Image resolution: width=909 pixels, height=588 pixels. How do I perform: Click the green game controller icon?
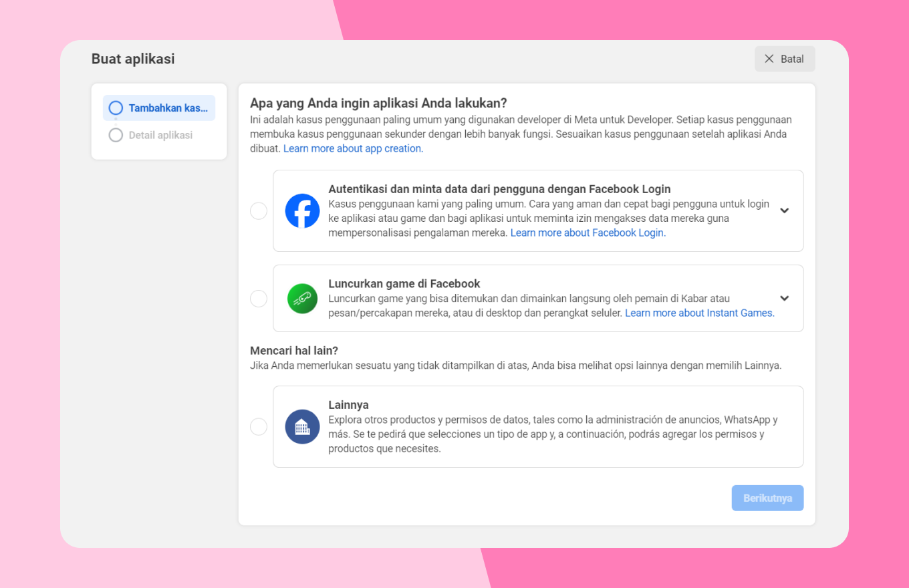[x=302, y=299]
